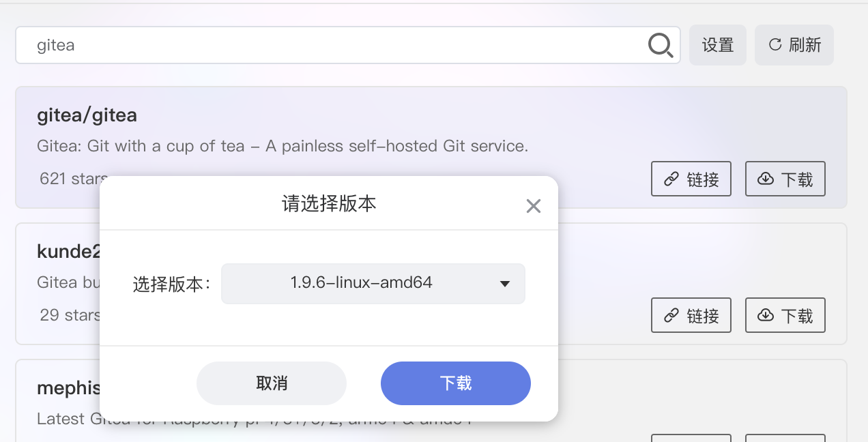
Task: Click the download icon on the bottom repository row
Action: (x=785, y=440)
